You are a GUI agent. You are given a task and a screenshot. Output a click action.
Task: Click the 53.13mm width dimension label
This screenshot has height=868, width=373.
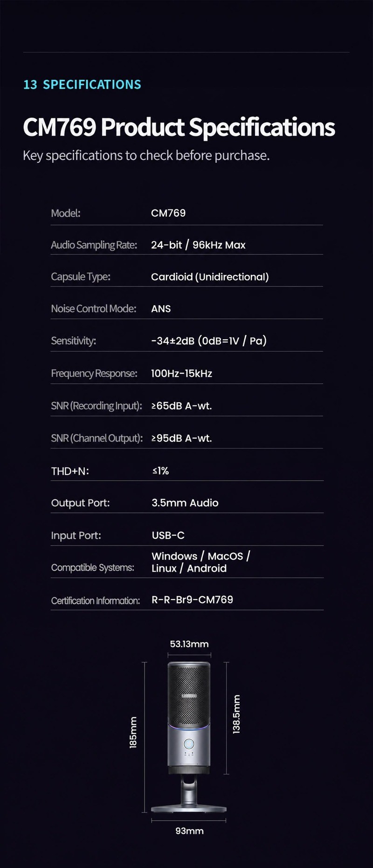(189, 644)
